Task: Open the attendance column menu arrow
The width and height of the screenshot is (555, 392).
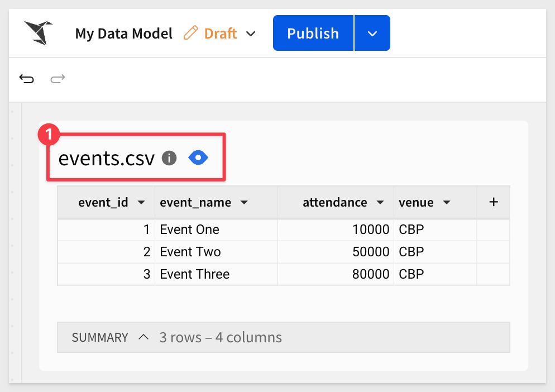Action: [x=380, y=203]
